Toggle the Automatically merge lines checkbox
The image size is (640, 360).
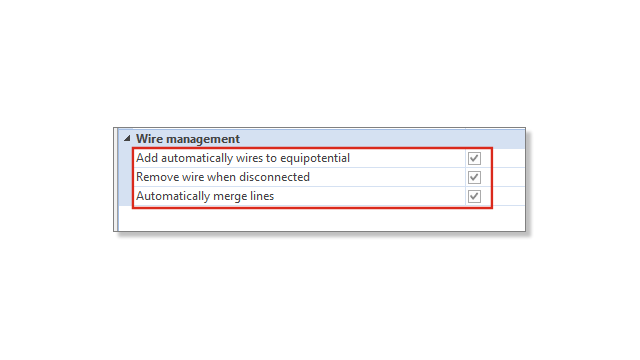pos(474,196)
